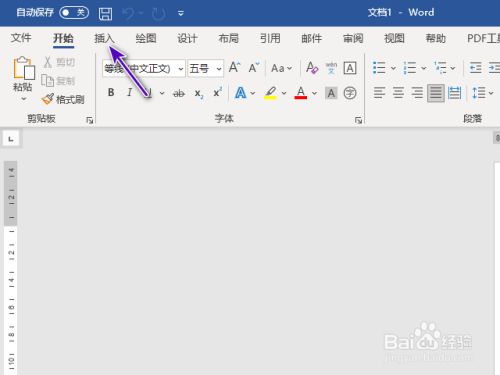The image size is (500, 375).
Task: Open the 文件 menu tab
Action: tap(21, 38)
